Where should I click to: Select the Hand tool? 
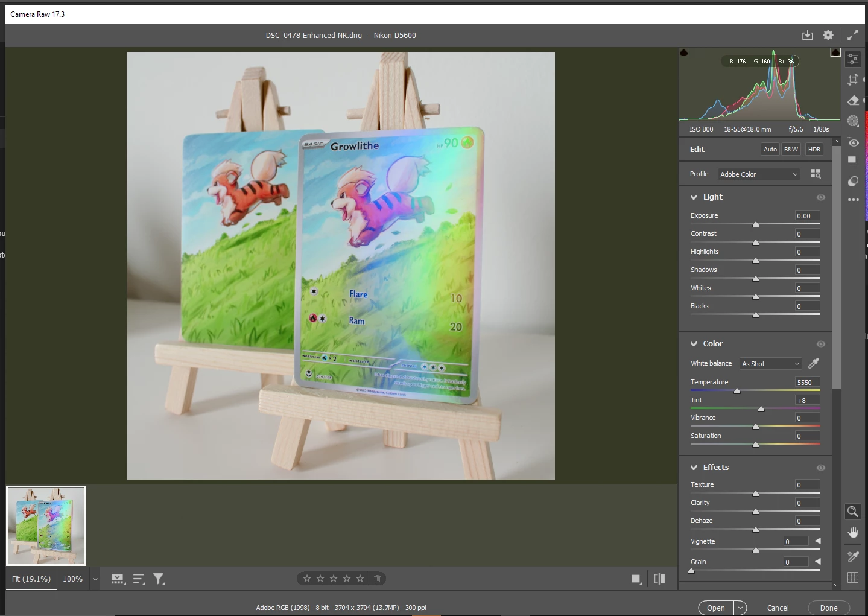[853, 532]
